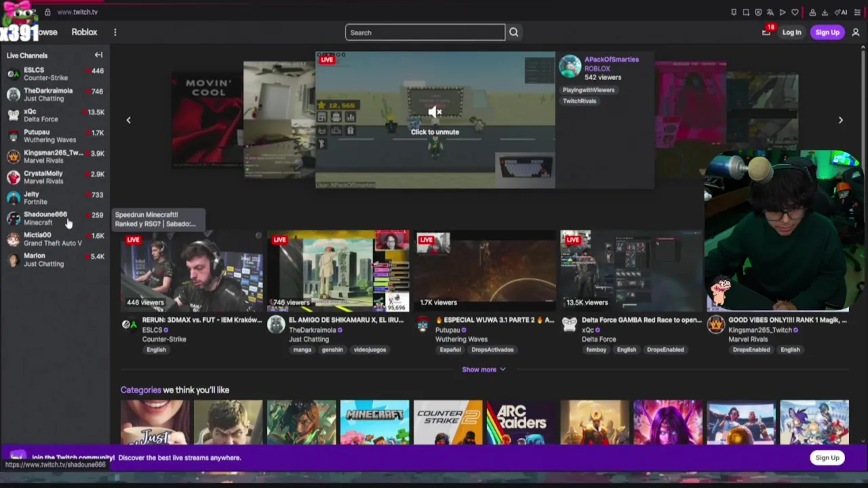This screenshot has width=868, height=488.
Task: Open Kingsman265_Twitch avatar under stream card
Action: pos(716,325)
